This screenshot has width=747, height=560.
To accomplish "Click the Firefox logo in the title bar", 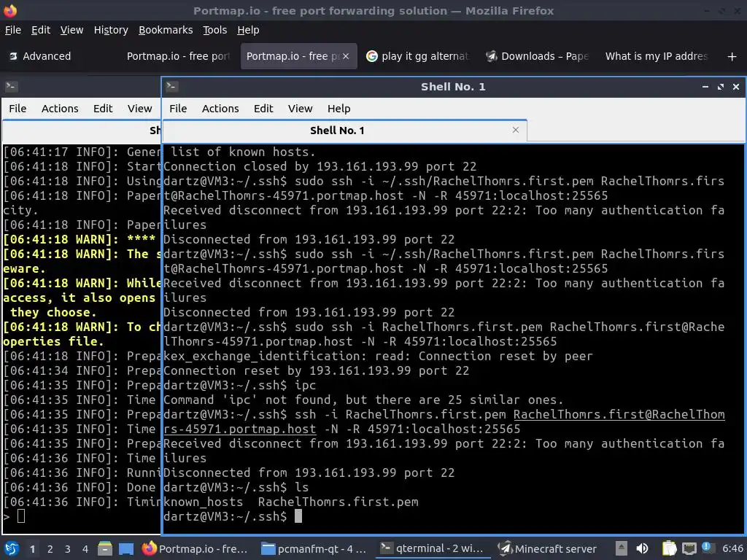I will pyautogui.click(x=9, y=10).
